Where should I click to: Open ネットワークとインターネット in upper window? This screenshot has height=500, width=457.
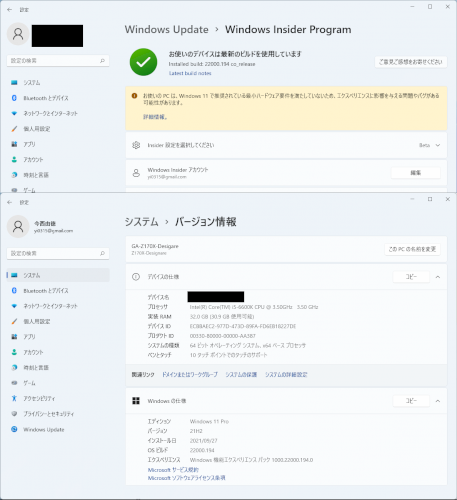[x=50, y=113]
